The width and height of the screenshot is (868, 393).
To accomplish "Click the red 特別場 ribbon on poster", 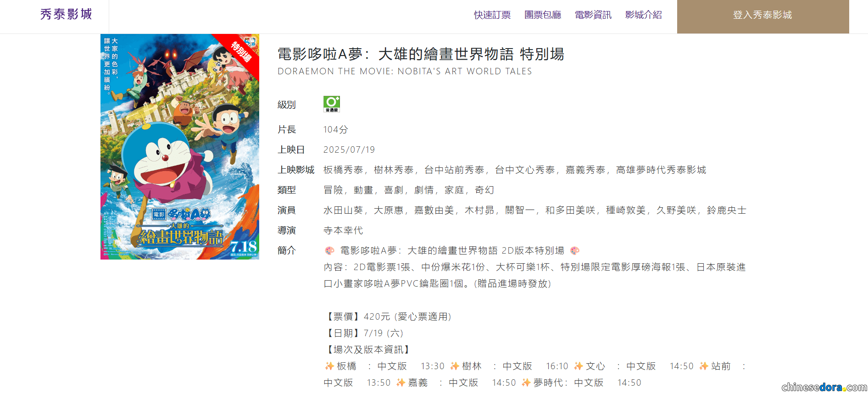I will (241, 52).
